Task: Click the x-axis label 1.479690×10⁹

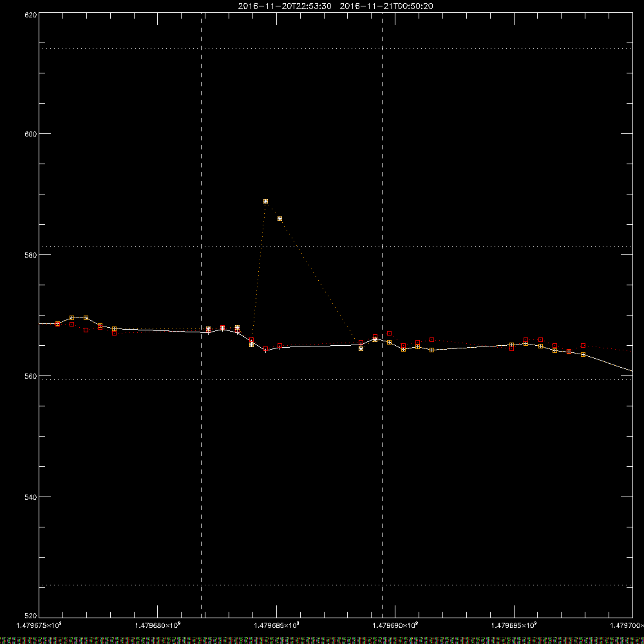Action: coord(395,625)
